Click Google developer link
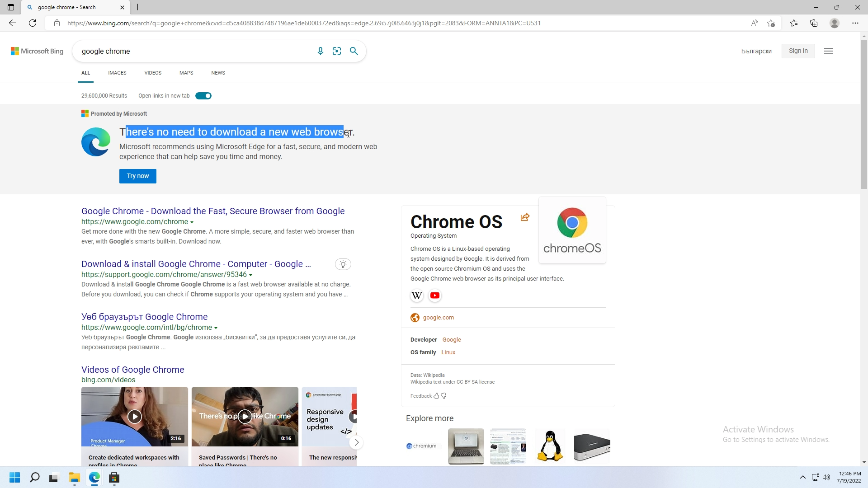 click(x=452, y=340)
